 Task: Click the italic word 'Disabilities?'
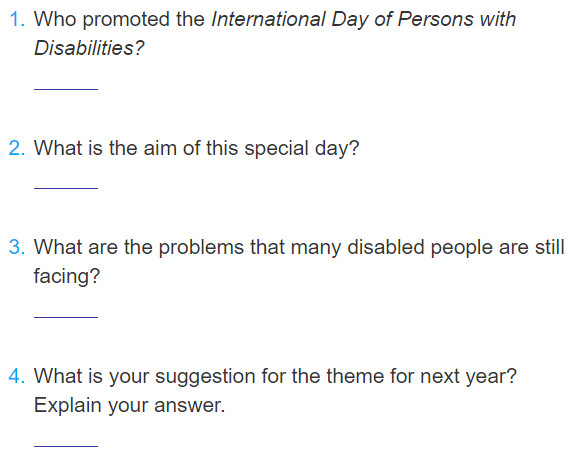[x=89, y=48]
